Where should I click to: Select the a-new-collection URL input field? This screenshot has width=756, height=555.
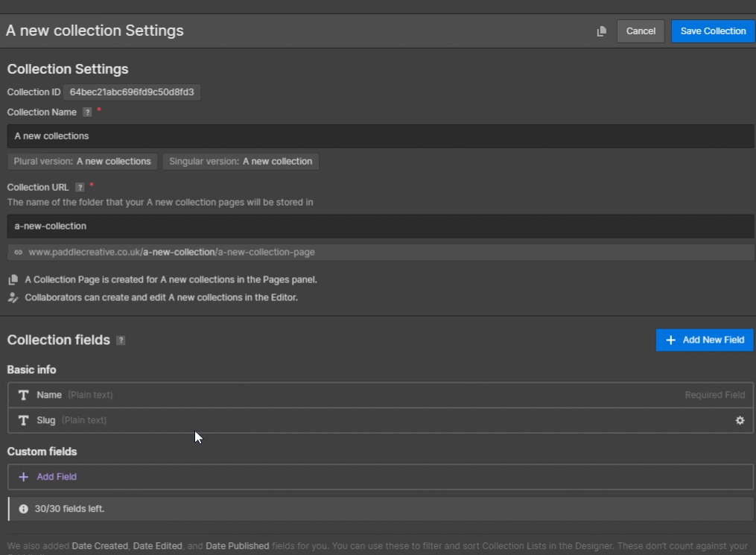pos(298,226)
